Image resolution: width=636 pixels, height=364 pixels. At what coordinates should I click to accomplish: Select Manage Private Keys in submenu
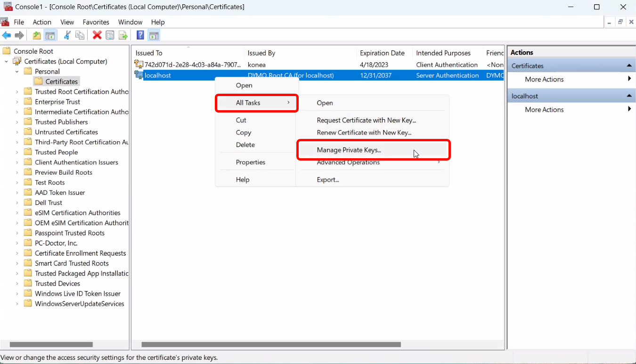point(349,150)
